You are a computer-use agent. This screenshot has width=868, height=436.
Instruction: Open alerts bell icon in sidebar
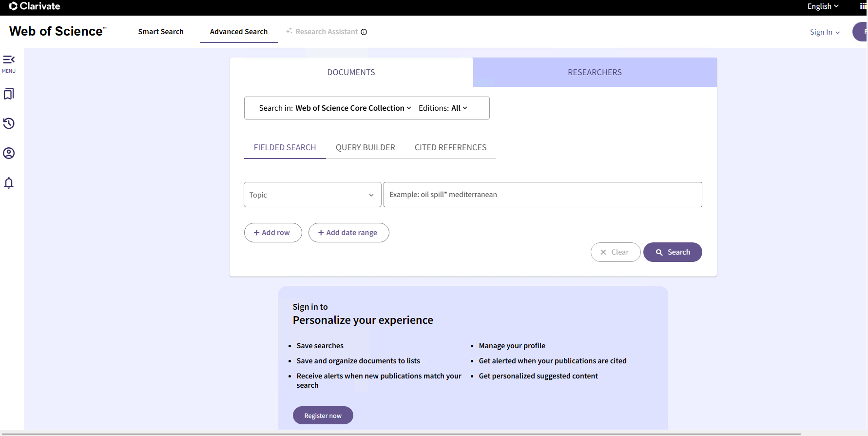9,183
